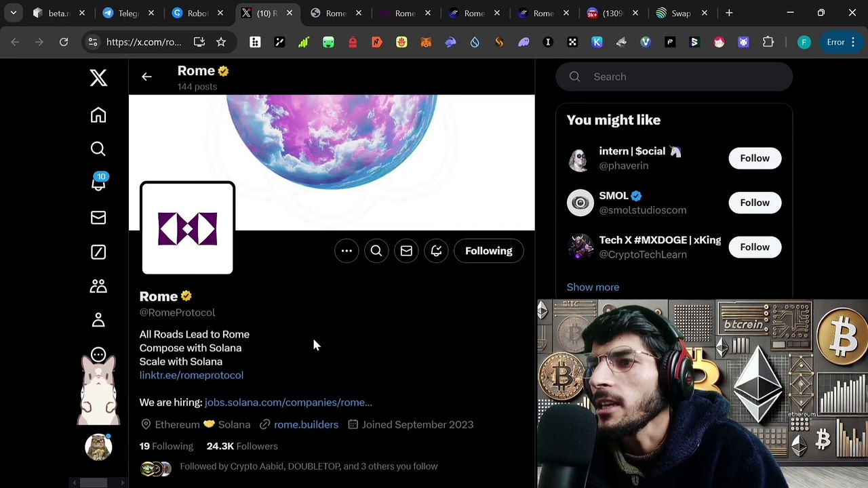
Task: Open the Phantom ghost extension
Action: click(x=524, y=42)
